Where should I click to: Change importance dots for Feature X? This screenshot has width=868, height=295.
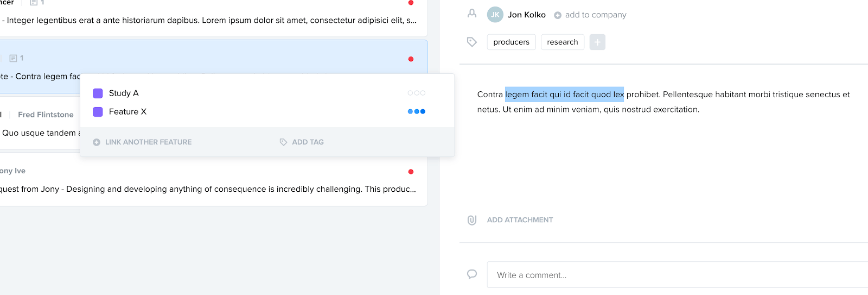pos(416,111)
